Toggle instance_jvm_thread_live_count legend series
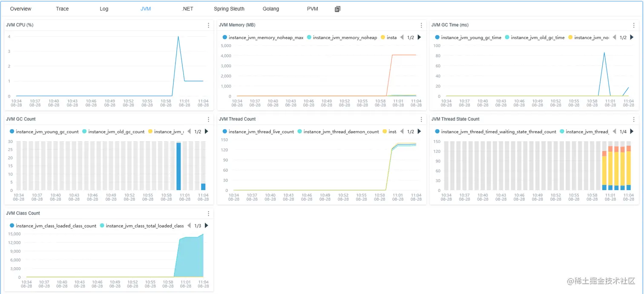Screen dimensions: 644x294 pos(258,131)
